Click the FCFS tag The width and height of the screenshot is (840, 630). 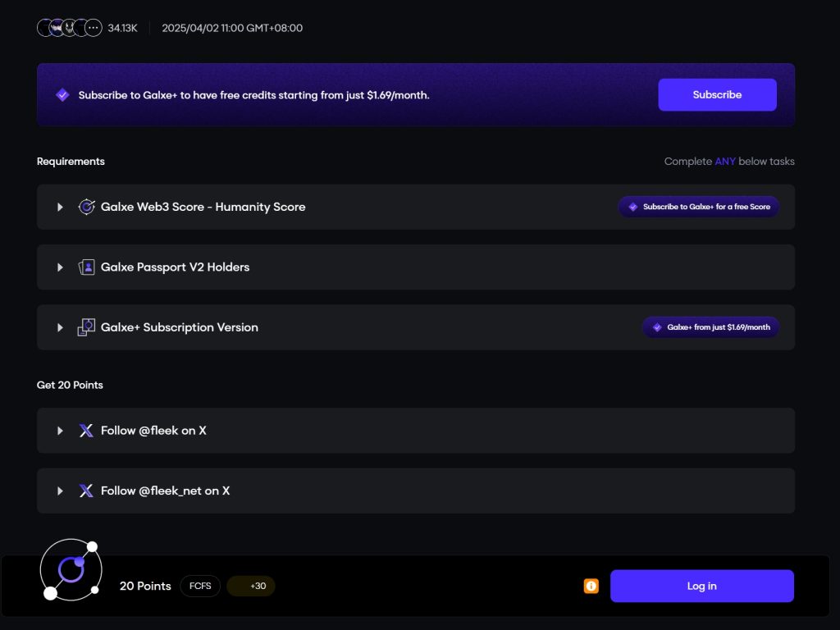pyautogui.click(x=200, y=586)
